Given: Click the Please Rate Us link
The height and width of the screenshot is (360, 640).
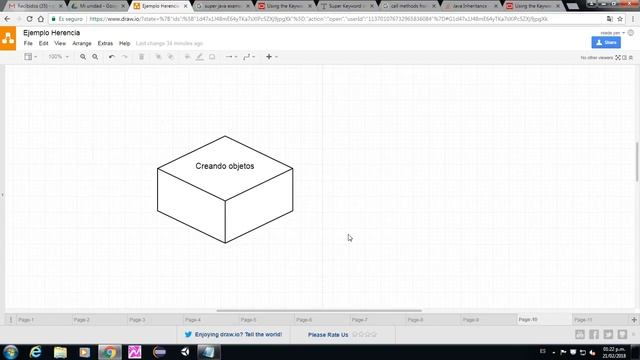Looking at the screenshot, I should [x=328, y=335].
